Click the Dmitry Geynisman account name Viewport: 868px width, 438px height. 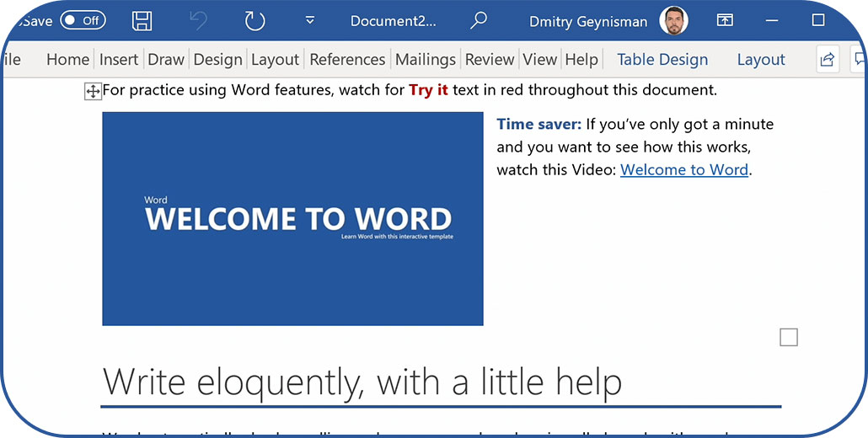(x=588, y=21)
